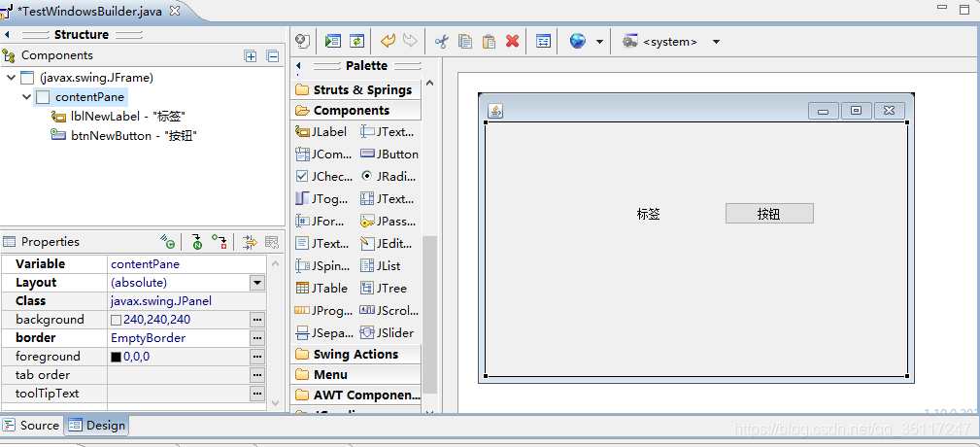Click Convert local to field icon
This screenshot has width=980, height=447.
[x=197, y=242]
